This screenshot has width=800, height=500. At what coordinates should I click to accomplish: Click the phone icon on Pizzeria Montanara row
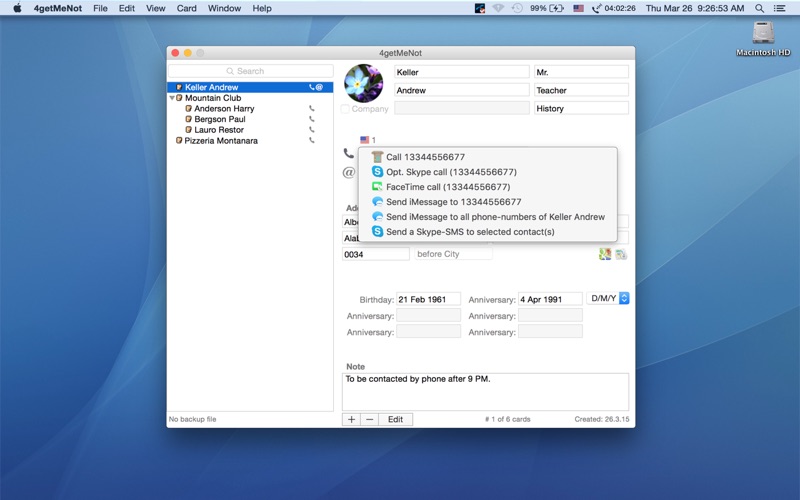click(312, 141)
